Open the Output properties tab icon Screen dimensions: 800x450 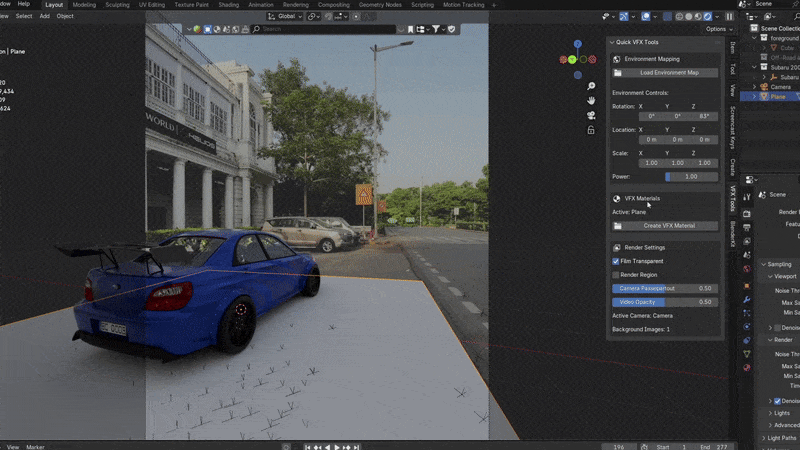click(747, 228)
